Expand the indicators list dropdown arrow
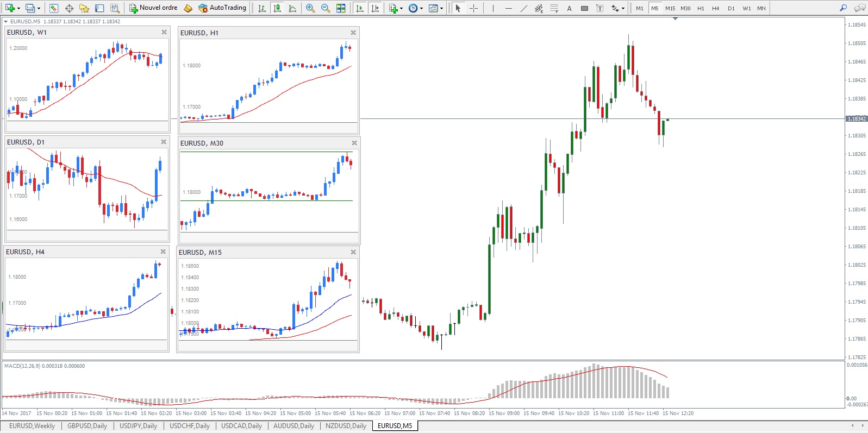This screenshot has width=868, height=433. point(401,8)
